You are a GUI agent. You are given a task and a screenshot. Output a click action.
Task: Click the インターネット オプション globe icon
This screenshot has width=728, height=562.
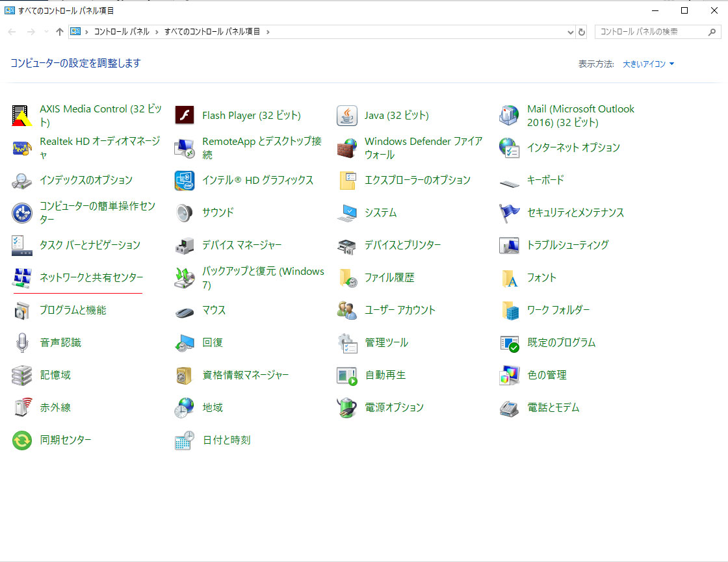point(510,148)
